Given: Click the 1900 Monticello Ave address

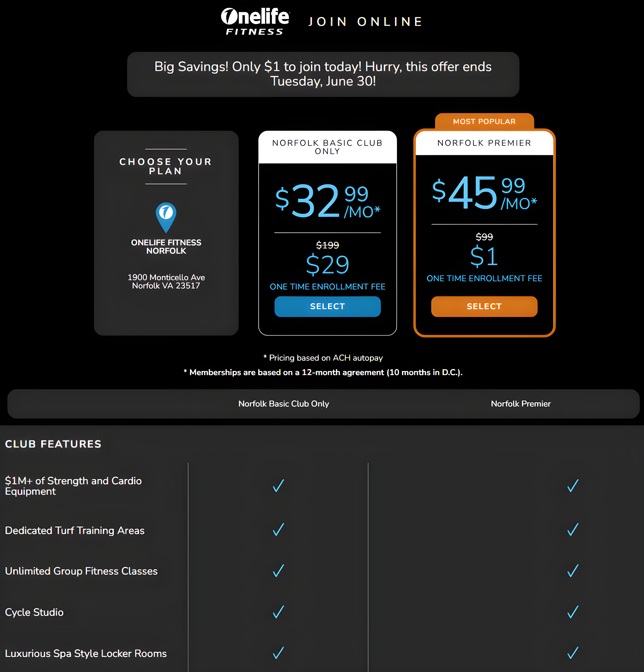Looking at the screenshot, I should pos(166,282).
